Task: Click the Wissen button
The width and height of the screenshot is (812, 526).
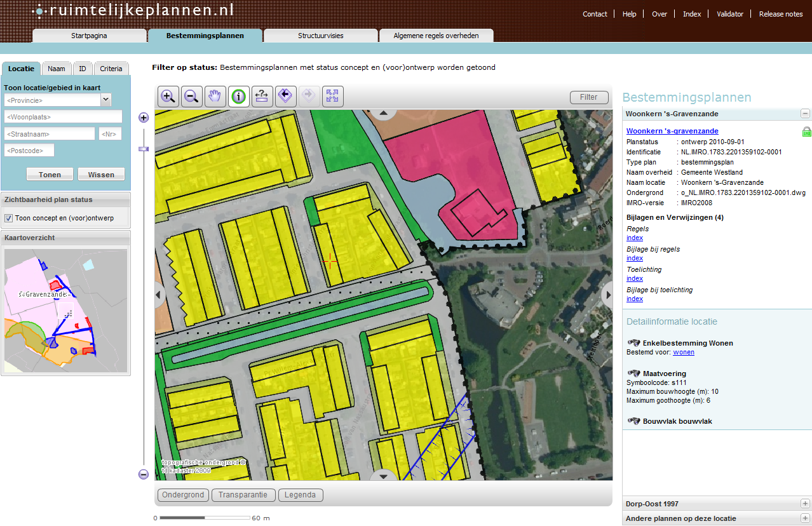Action: [101, 175]
